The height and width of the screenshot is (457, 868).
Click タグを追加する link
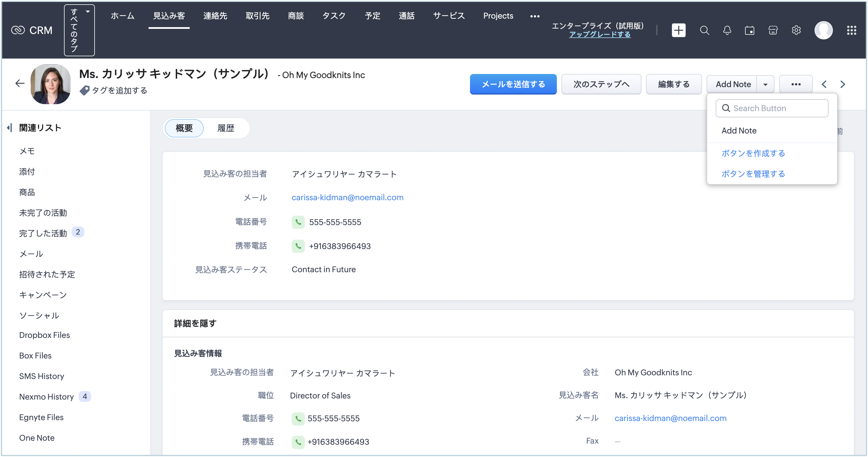tap(120, 90)
